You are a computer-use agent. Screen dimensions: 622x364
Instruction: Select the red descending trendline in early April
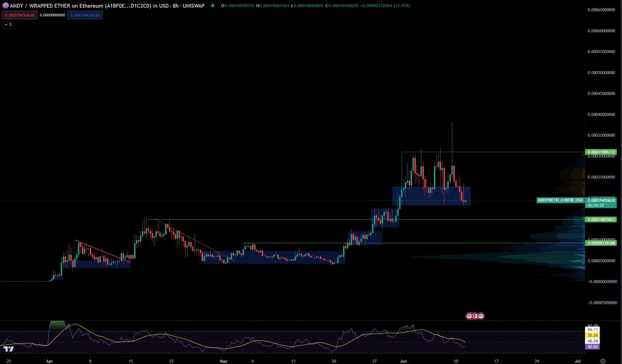click(103, 252)
